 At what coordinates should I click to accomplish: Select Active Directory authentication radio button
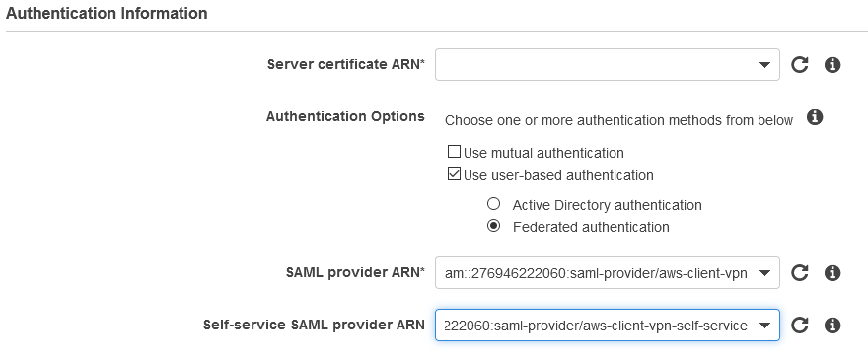click(x=493, y=204)
